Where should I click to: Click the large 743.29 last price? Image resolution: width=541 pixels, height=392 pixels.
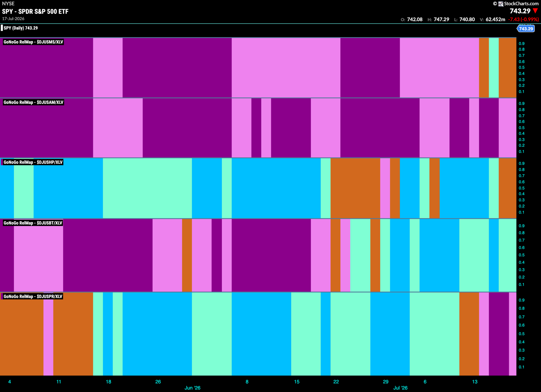click(520, 11)
